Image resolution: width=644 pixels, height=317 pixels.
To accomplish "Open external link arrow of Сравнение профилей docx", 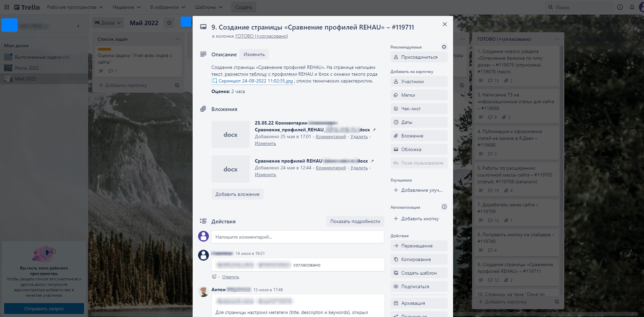I will coord(372,161).
